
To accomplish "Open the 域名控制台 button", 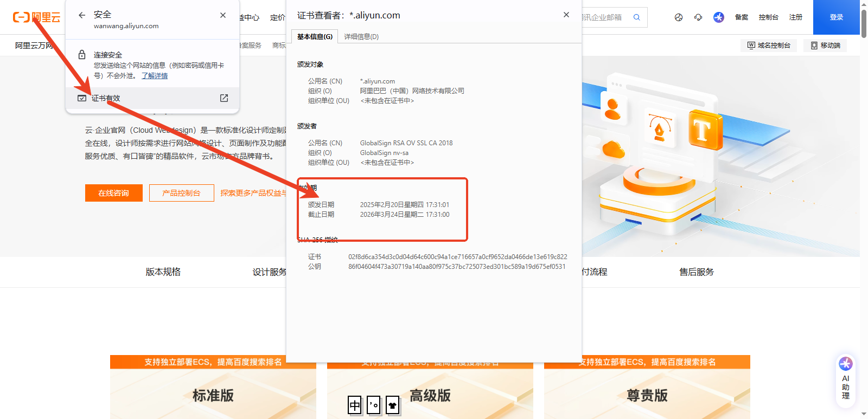I will tap(769, 46).
